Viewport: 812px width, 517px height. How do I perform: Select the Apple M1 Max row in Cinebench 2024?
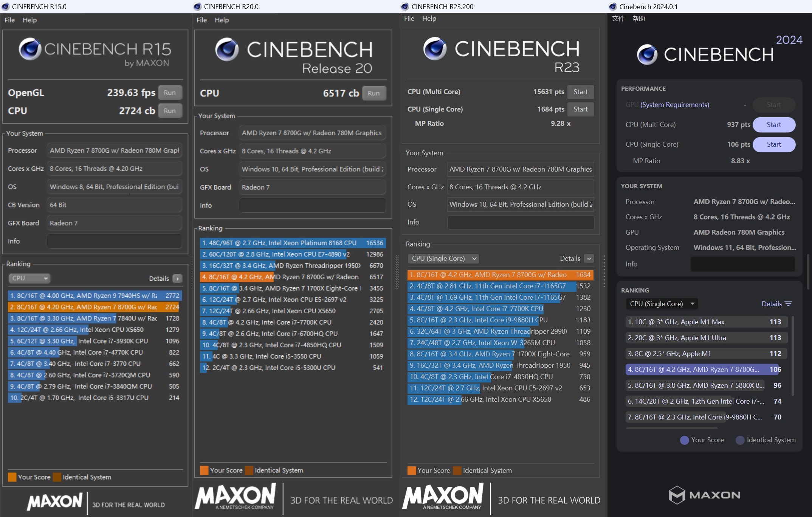tap(706, 322)
